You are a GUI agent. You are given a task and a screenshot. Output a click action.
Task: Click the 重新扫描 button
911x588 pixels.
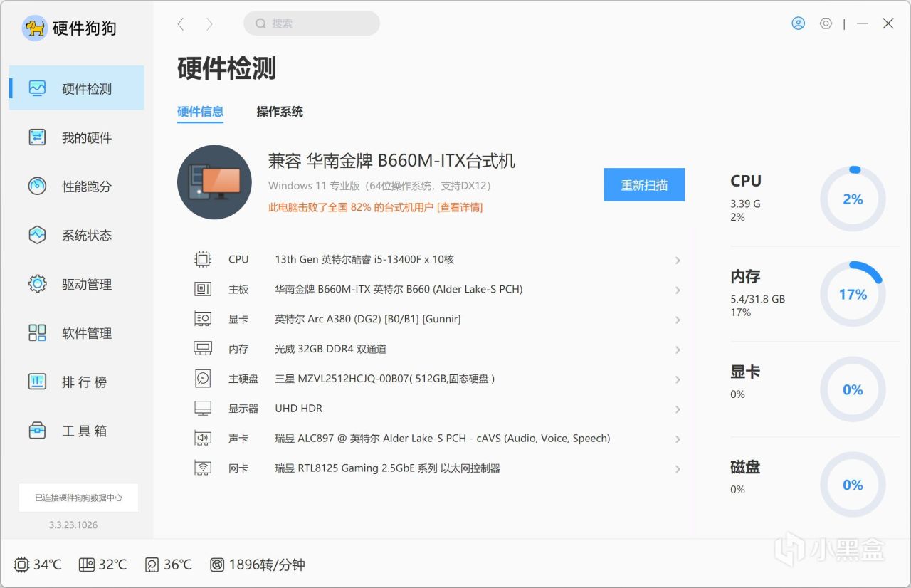(x=644, y=185)
